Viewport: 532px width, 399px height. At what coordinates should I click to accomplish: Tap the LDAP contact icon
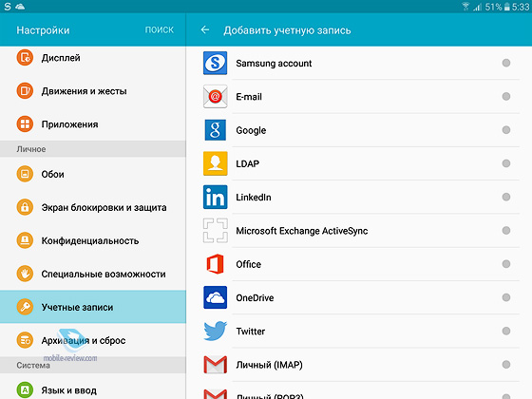[215, 163]
